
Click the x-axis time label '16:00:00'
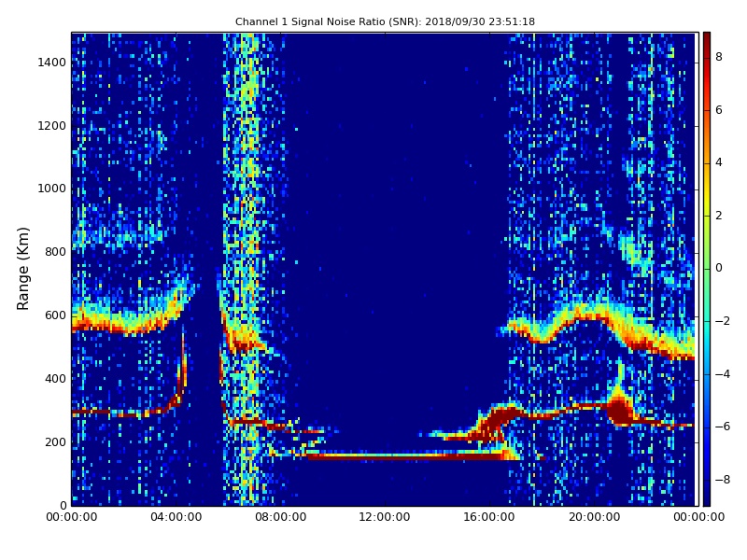pos(489,517)
